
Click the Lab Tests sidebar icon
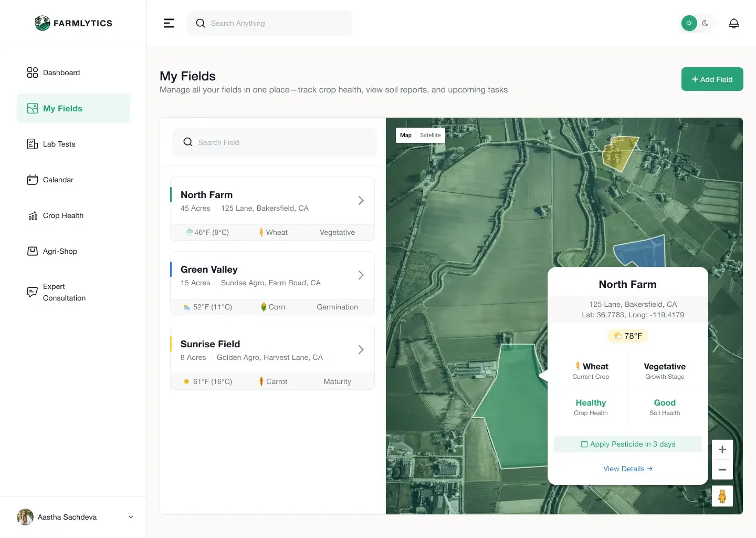[x=33, y=144]
